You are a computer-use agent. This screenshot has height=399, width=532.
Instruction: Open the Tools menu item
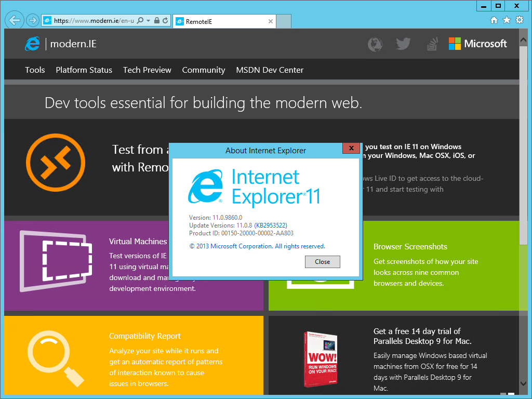point(35,70)
